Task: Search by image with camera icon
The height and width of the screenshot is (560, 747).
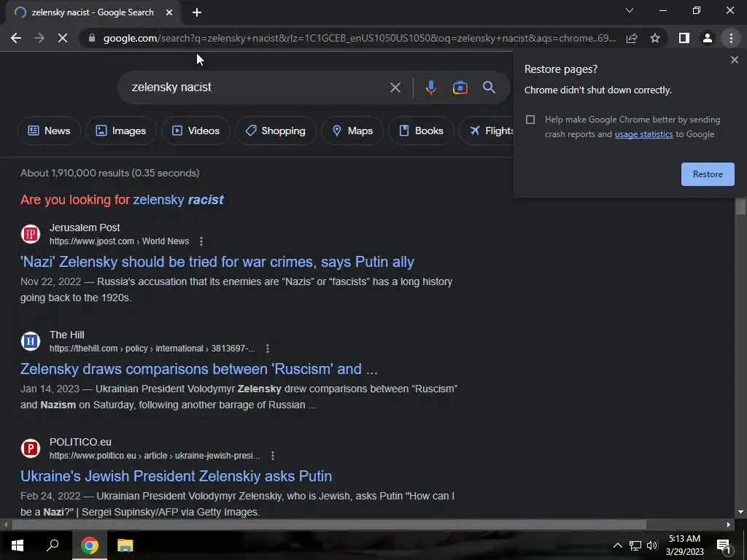Action: tap(460, 87)
